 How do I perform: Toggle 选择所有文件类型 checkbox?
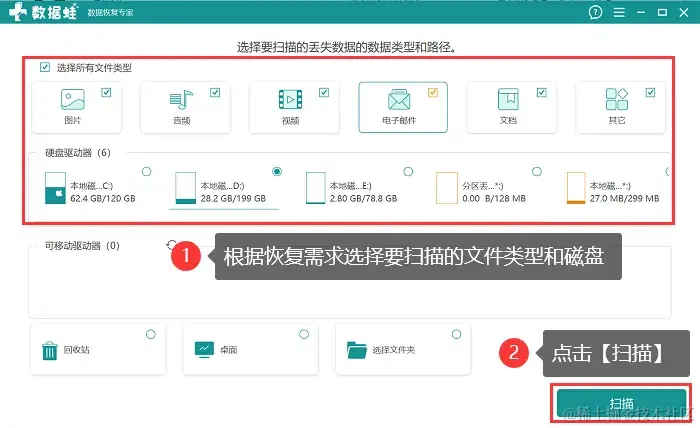(x=45, y=67)
